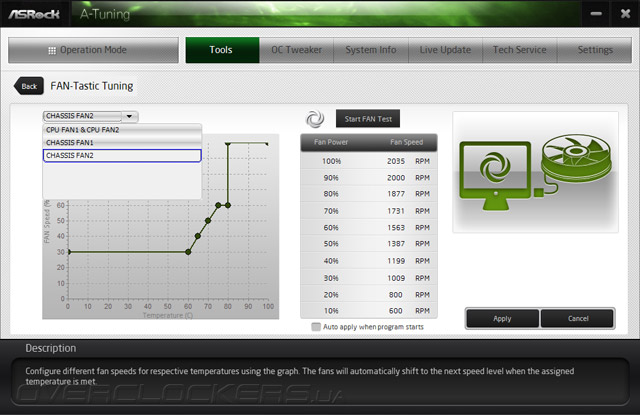Image resolution: width=640 pixels, height=415 pixels.
Task: Click the green monitor and fan illustration
Action: (x=535, y=173)
